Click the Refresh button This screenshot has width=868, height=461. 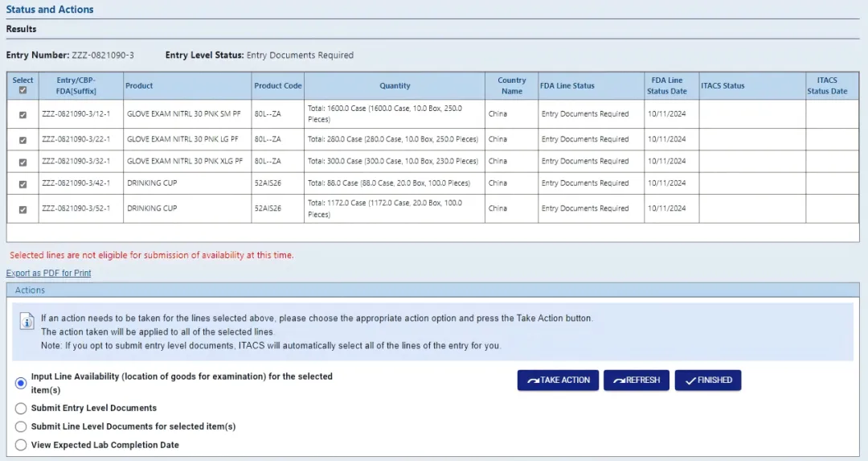coord(637,381)
